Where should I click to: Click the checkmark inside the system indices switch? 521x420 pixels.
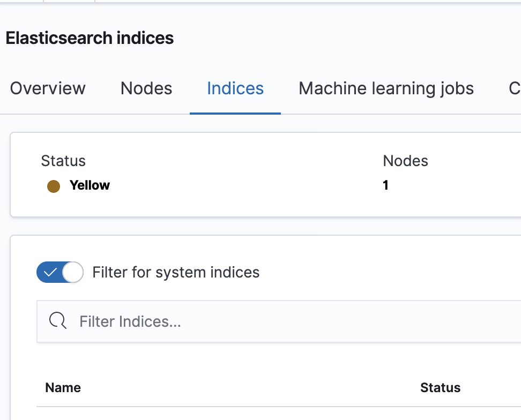tap(50, 273)
